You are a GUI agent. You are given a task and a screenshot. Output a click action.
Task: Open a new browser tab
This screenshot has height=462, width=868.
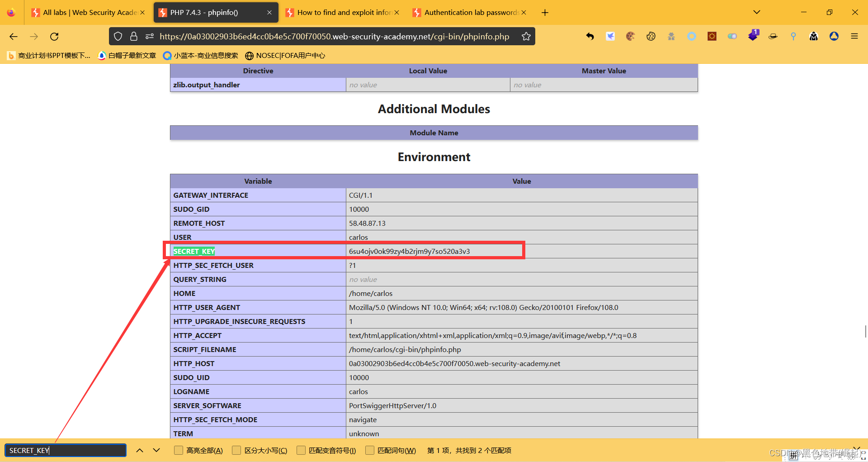[545, 13]
